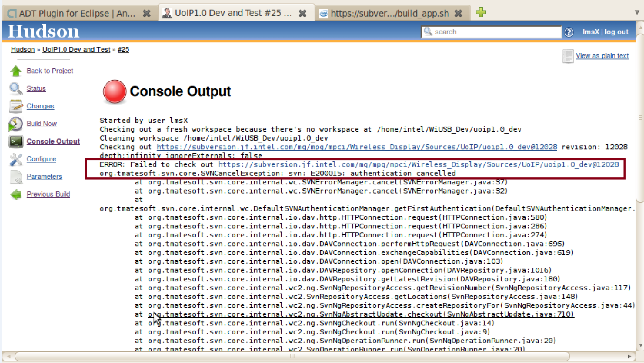
Task: Go to the Previous Build link
Action: coord(48,194)
